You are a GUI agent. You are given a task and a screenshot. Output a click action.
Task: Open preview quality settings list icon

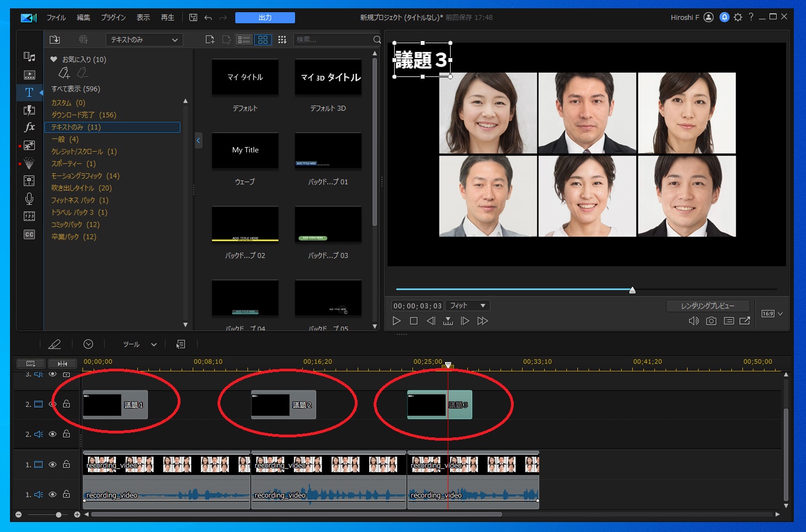729,321
